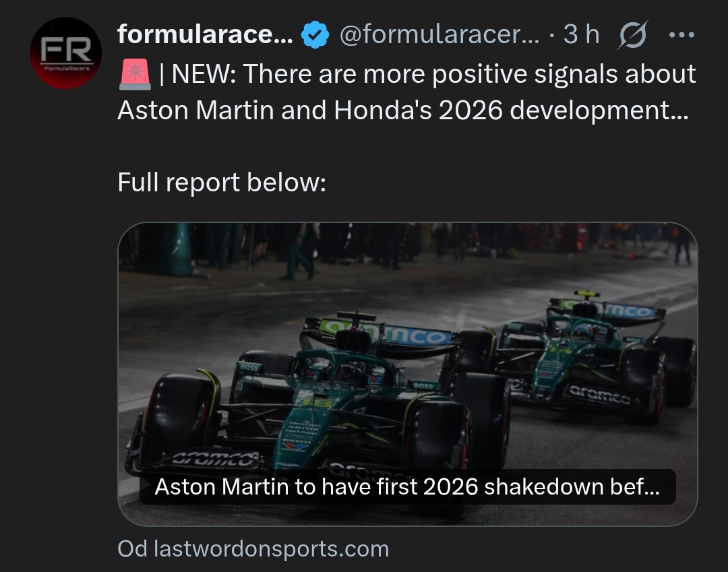Image resolution: width=728 pixels, height=572 pixels.
Task: Open the FormulaRacers profile avatar
Action: coord(65,53)
